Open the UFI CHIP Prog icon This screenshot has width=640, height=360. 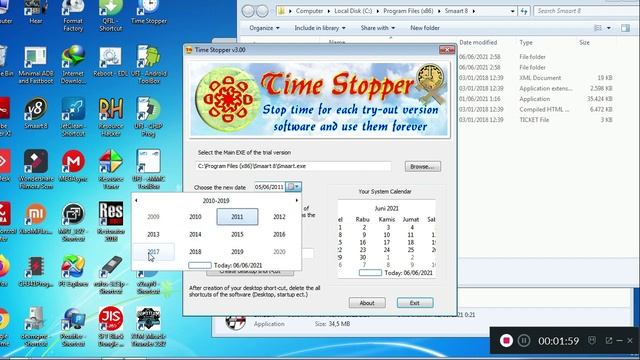tap(149, 117)
